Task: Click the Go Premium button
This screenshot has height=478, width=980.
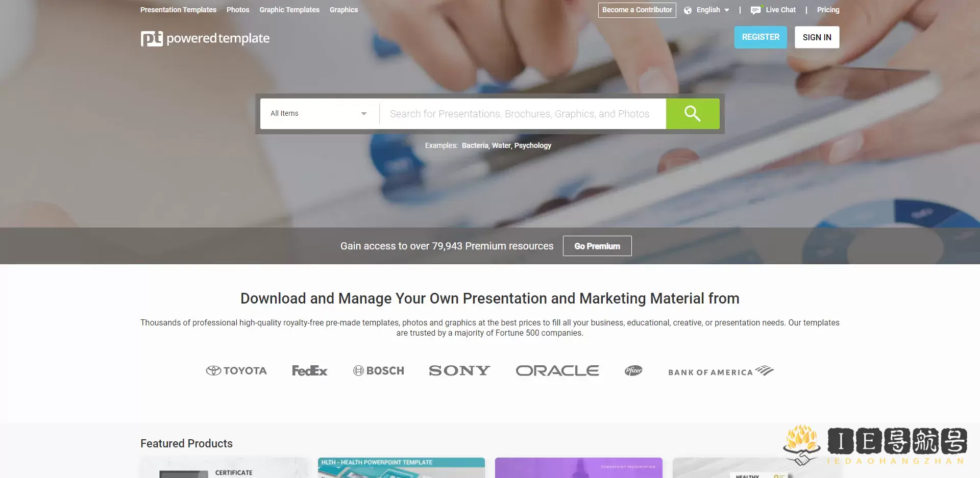Action: click(597, 246)
